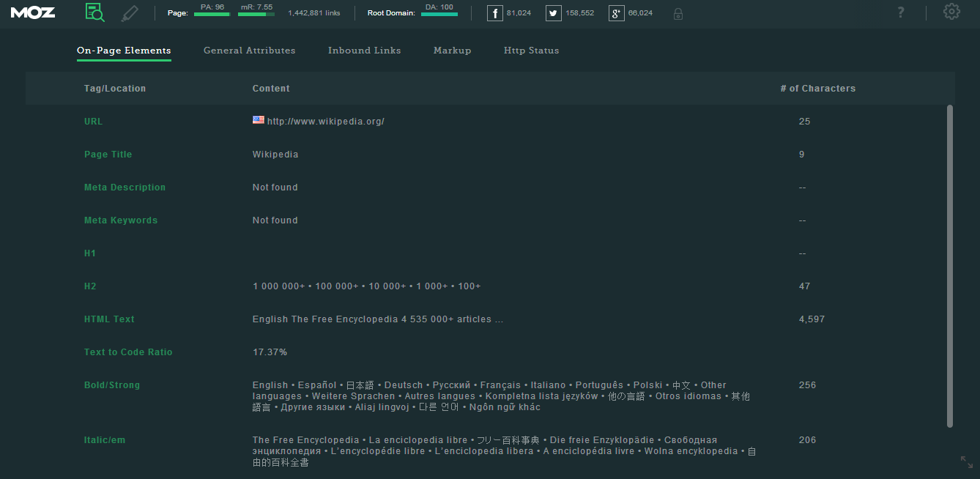
Task: Click the Facebook share count icon
Action: pyautogui.click(x=495, y=13)
